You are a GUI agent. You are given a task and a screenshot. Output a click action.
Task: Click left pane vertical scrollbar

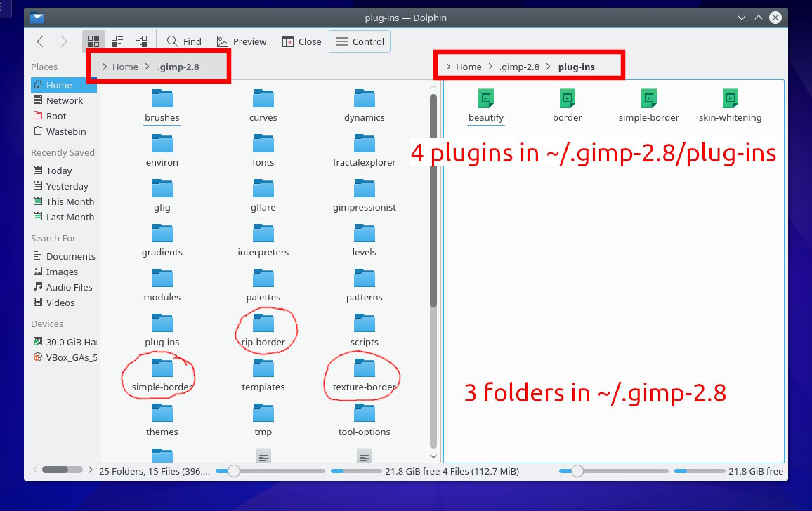coord(433,201)
